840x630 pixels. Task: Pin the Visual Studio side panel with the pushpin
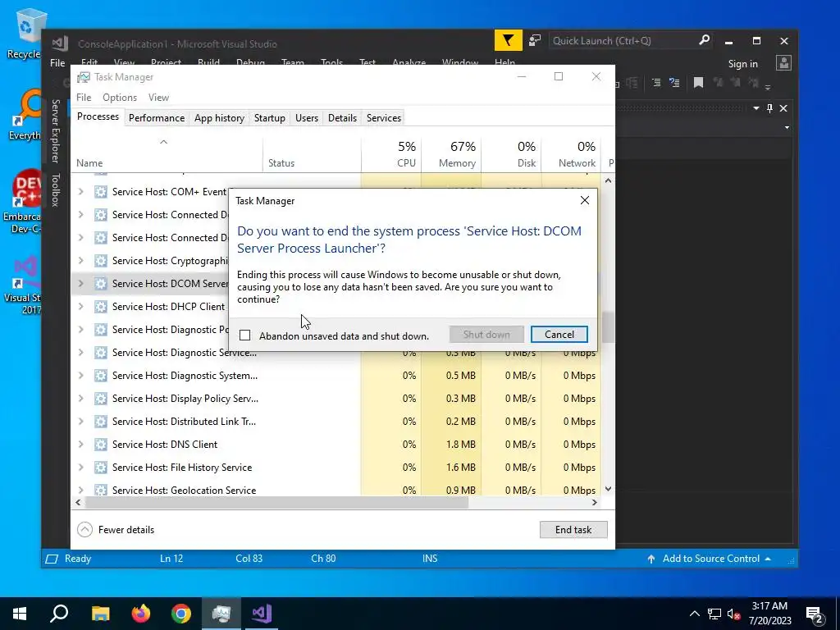769,108
